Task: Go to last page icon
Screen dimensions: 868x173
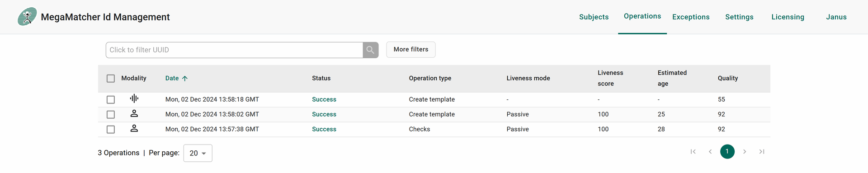Action: pos(762,152)
